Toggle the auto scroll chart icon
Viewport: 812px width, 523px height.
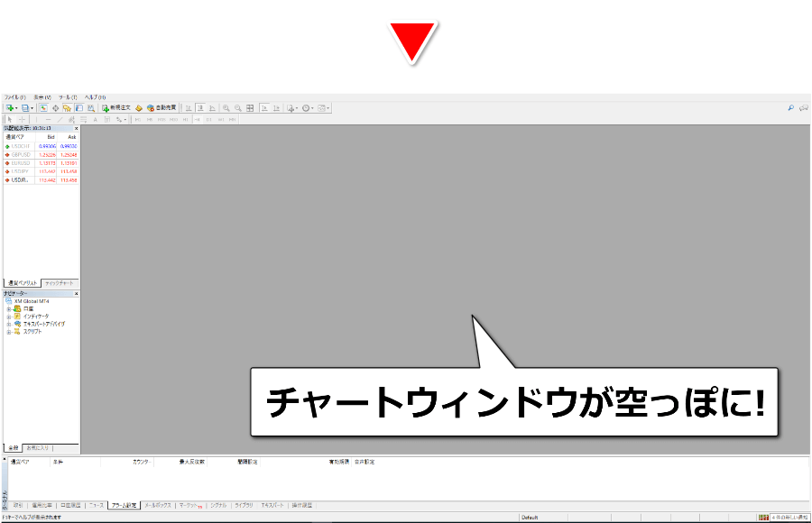(264, 108)
